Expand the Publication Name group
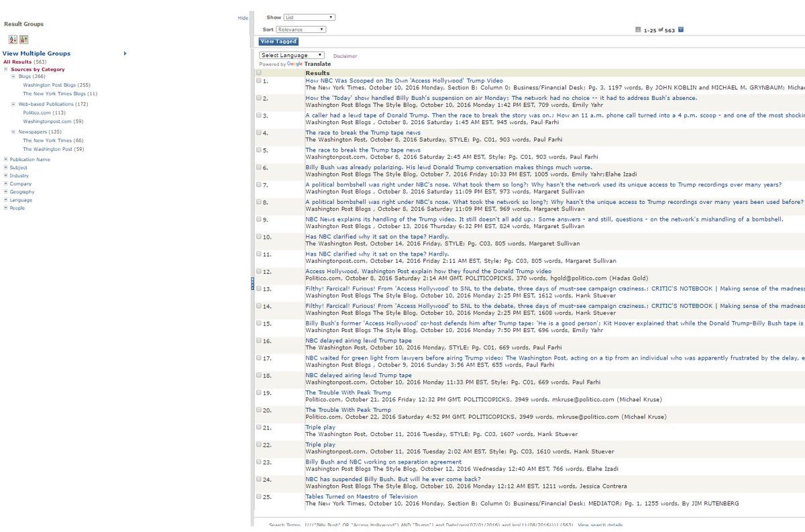This screenshot has width=805, height=532. (5, 160)
